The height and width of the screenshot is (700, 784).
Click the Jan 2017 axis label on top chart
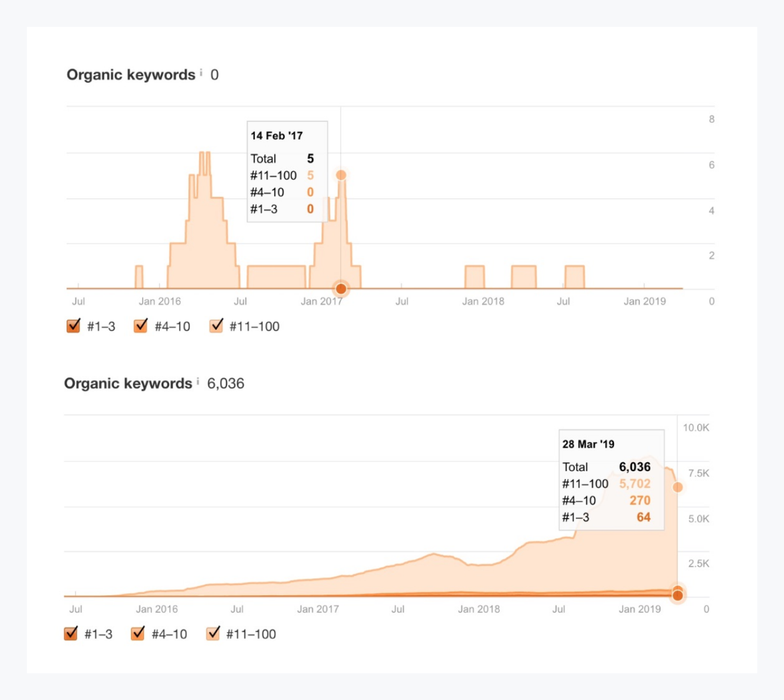coord(321,301)
